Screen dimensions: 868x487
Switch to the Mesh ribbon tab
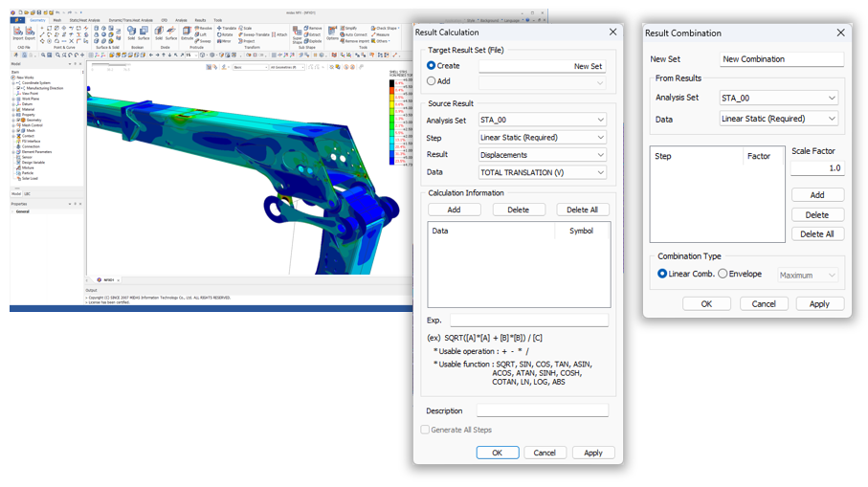[57, 20]
